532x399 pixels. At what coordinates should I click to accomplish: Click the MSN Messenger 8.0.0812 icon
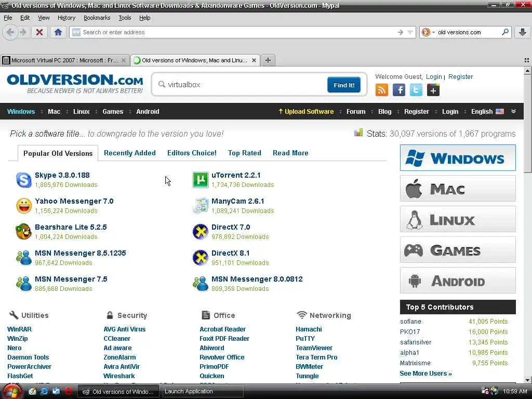201,284
